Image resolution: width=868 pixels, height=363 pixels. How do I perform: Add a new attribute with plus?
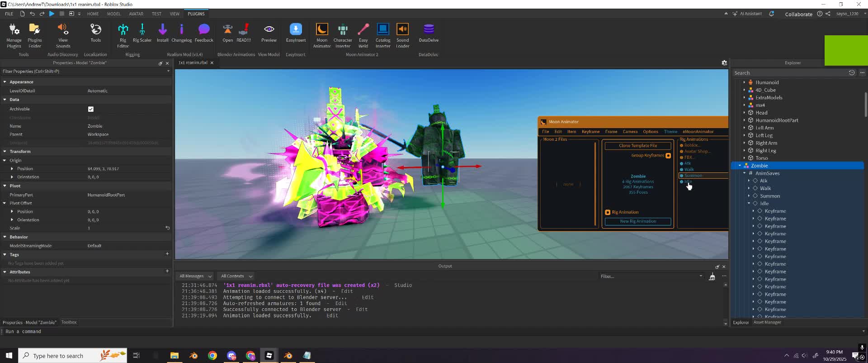[167, 271]
